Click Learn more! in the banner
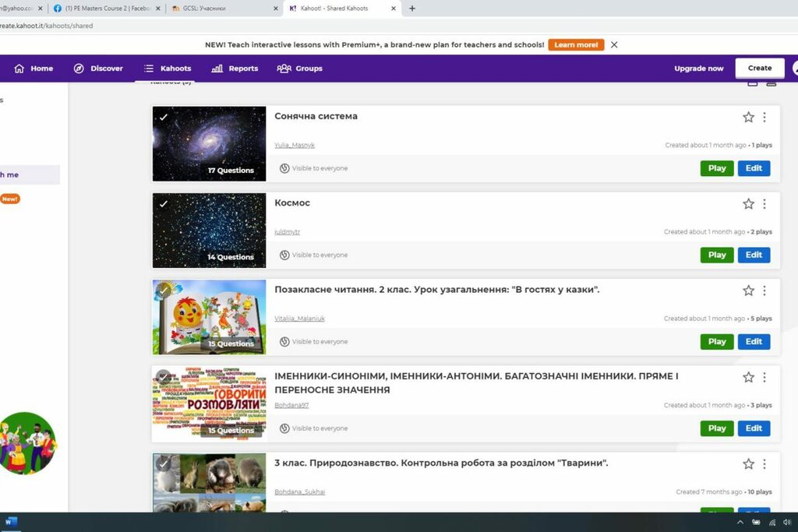 (576, 45)
